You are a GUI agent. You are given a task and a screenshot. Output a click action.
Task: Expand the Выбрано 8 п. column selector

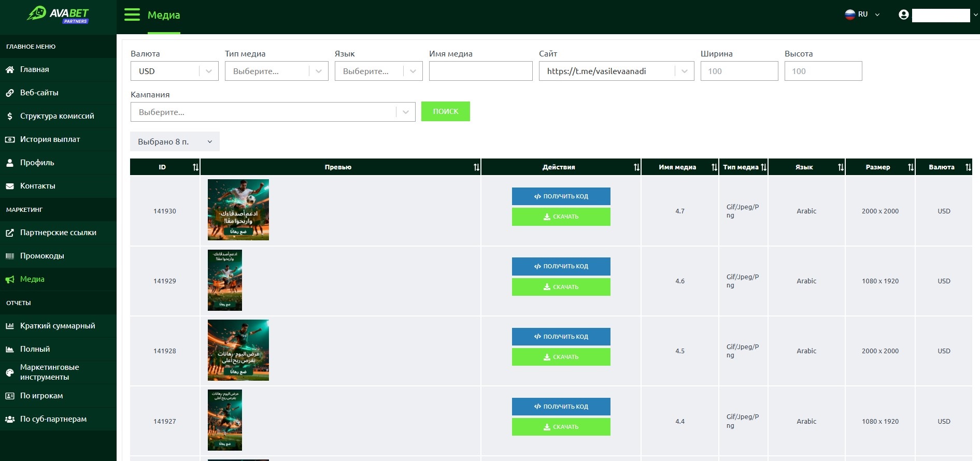(x=175, y=142)
